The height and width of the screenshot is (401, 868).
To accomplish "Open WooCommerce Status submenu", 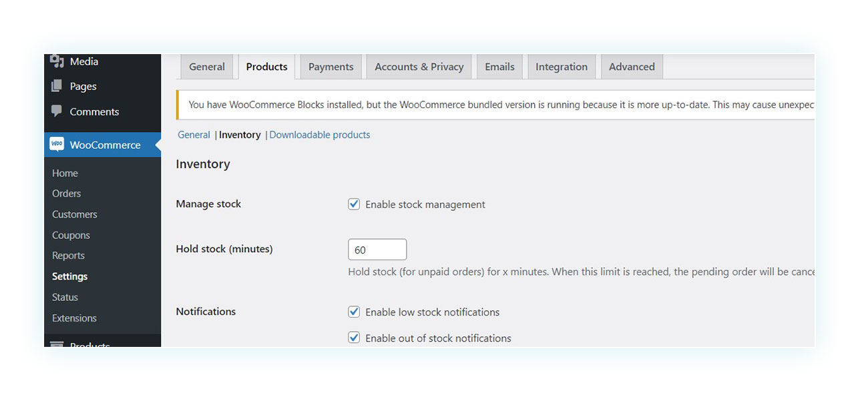I will coord(65,297).
